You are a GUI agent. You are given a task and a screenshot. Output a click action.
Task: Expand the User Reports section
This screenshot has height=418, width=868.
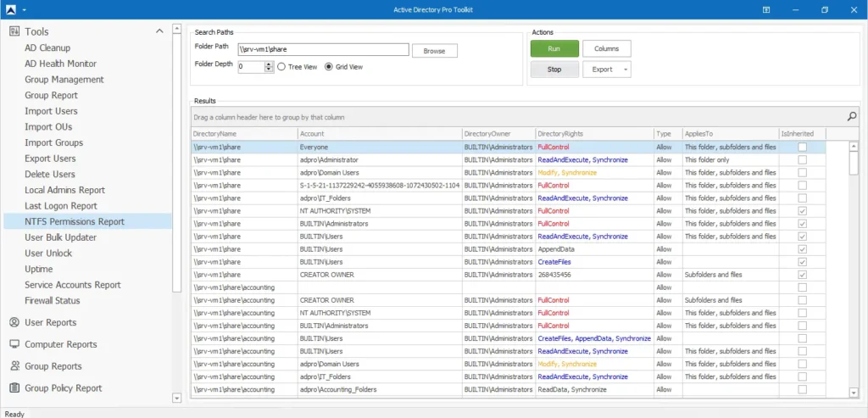click(50, 322)
